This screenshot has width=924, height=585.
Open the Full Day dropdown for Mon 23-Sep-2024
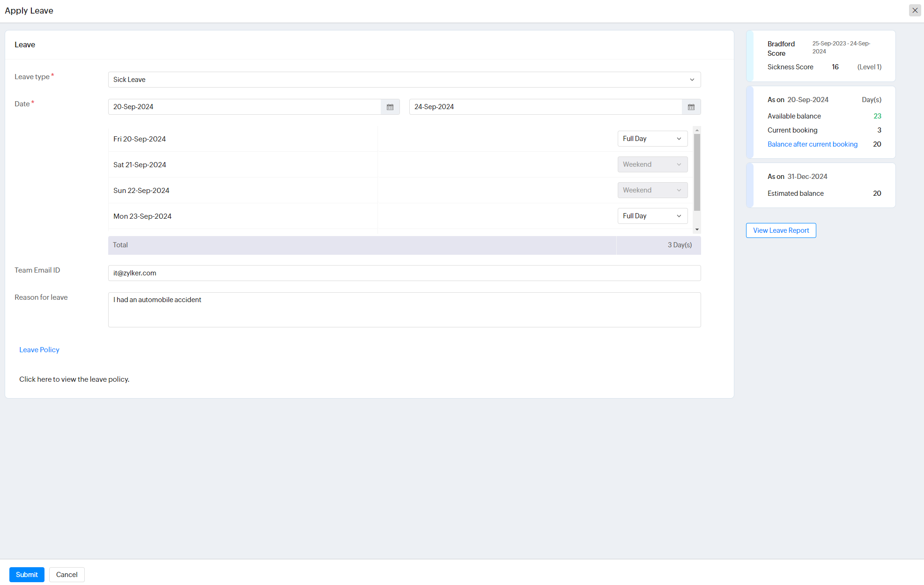pos(652,216)
